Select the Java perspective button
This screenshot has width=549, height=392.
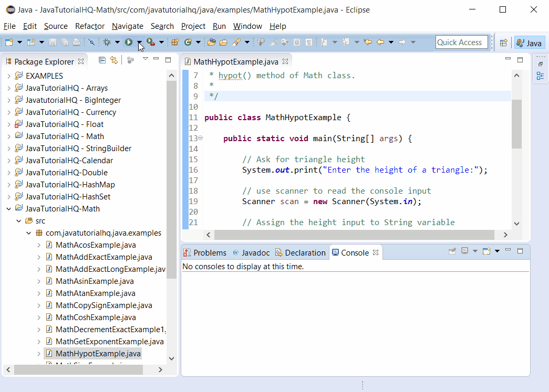click(530, 43)
